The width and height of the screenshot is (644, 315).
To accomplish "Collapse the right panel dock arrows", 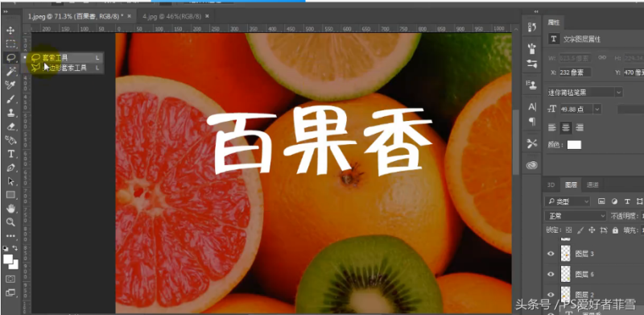I will tap(536, 11).
